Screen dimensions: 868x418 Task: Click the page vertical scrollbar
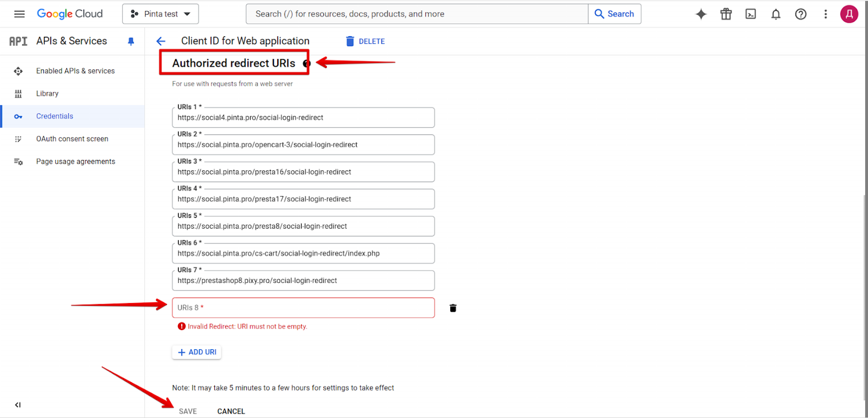tap(865, 298)
